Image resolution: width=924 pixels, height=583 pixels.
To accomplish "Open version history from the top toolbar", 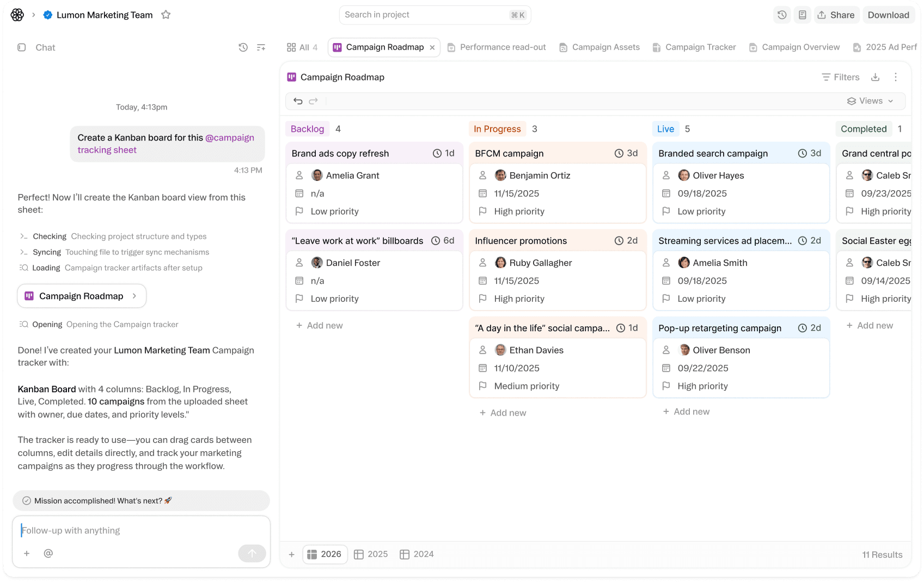I will tap(782, 15).
